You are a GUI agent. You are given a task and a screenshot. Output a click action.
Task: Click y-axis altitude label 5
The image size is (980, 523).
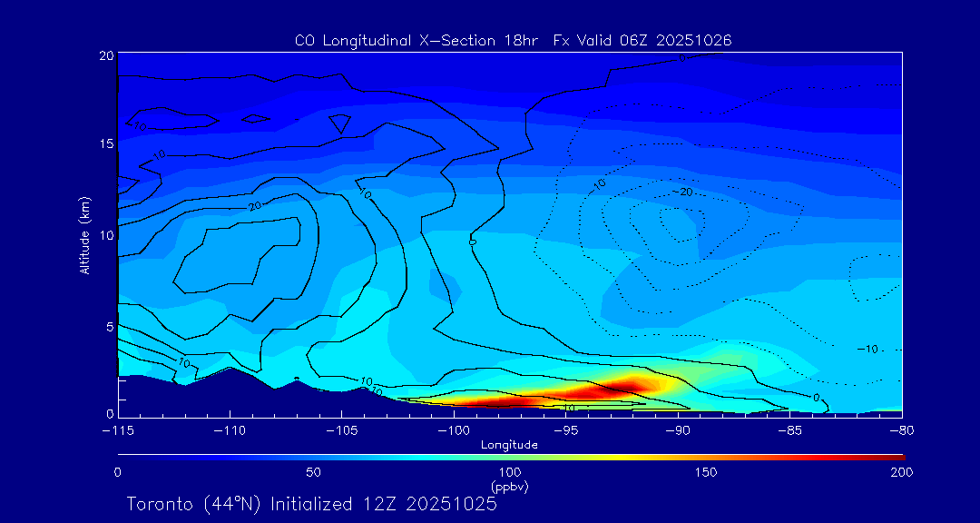110,327
